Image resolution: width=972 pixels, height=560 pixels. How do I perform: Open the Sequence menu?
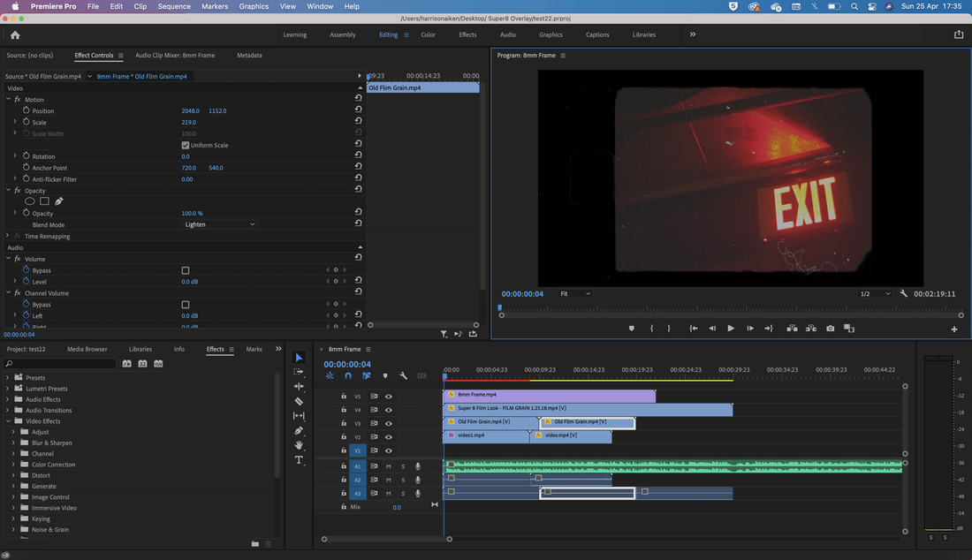[x=174, y=6]
